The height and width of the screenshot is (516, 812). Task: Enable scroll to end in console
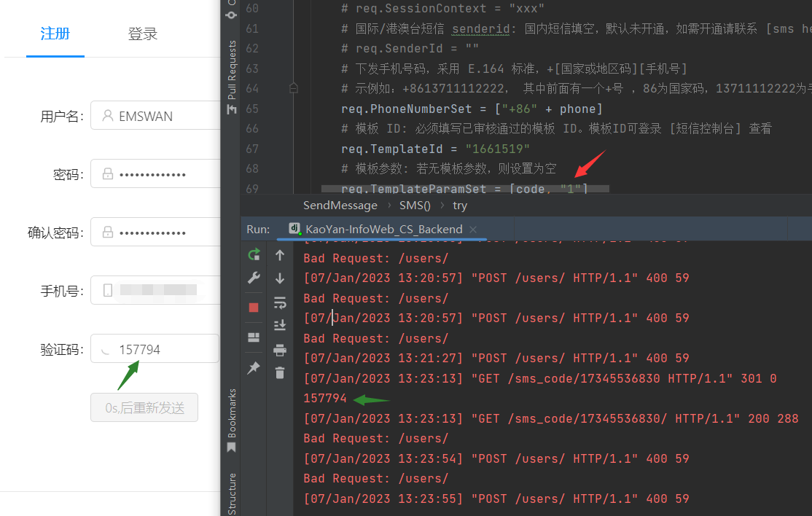pos(280,326)
